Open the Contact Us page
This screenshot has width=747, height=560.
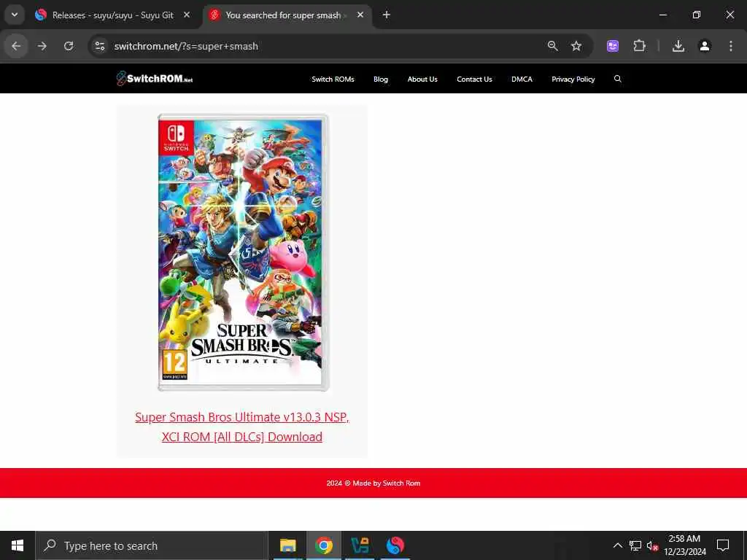[474, 79]
